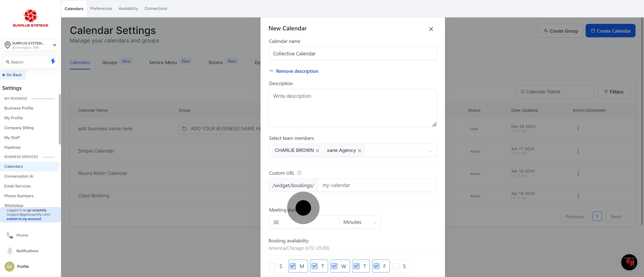The image size is (644, 277).
Task: Open the SURPLUS SYSTEM location switcher
Action: point(30,45)
